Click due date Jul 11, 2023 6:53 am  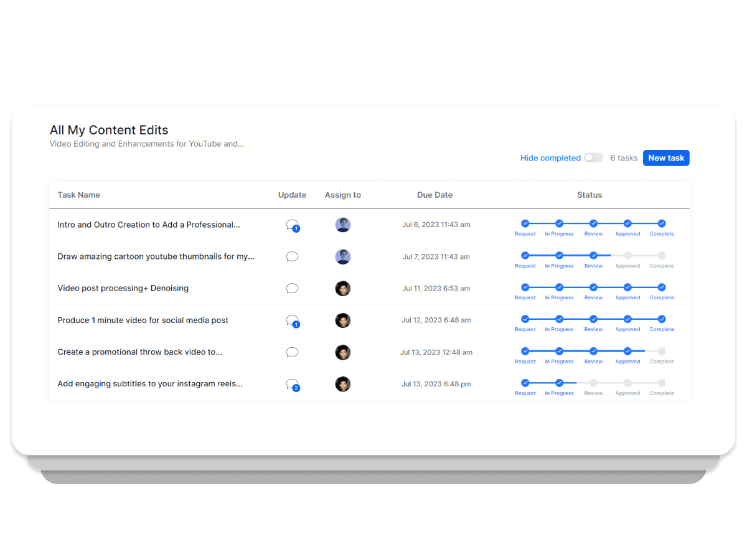pos(436,288)
